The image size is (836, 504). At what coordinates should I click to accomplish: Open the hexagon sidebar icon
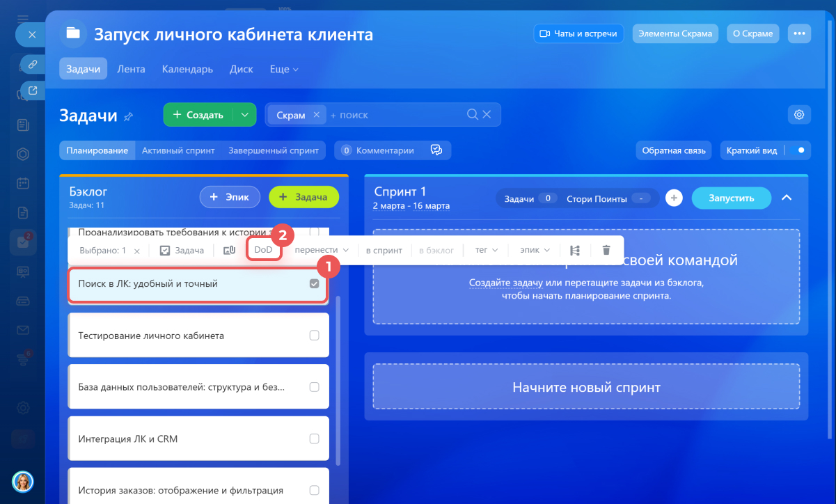(x=23, y=155)
